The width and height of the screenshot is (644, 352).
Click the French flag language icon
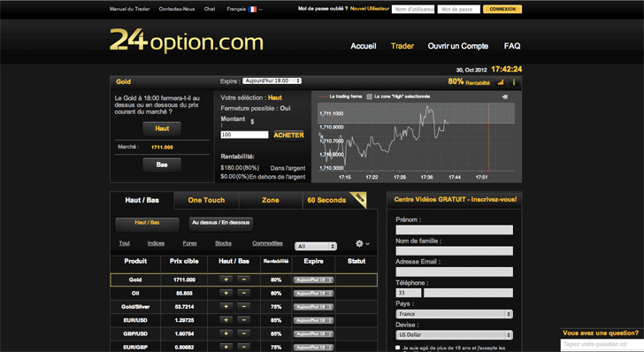point(252,9)
